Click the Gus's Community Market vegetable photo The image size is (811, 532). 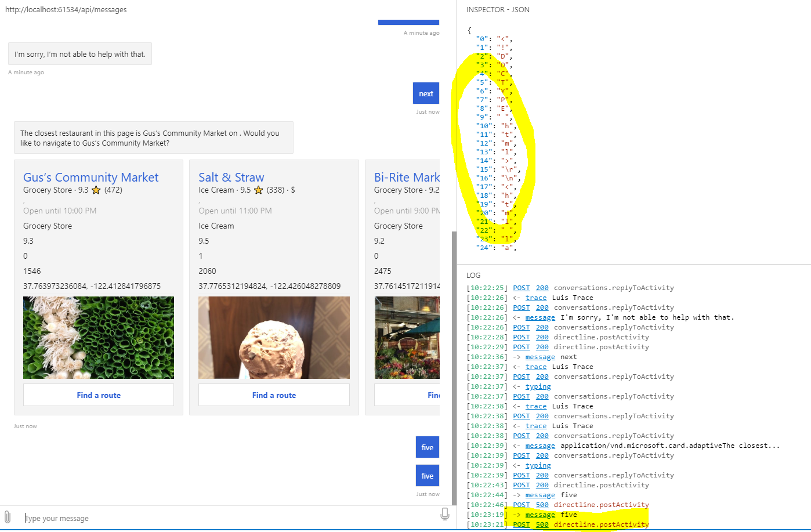click(x=99, y=338)
